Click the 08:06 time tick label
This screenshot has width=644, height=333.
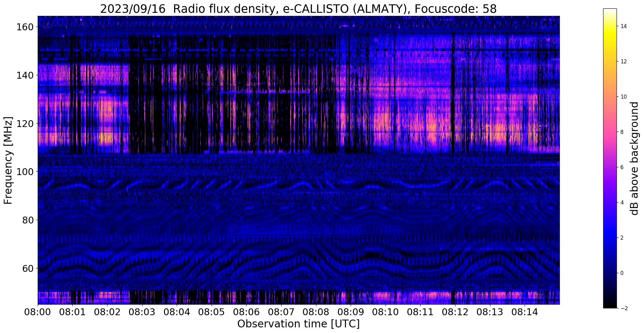point(247,312)
